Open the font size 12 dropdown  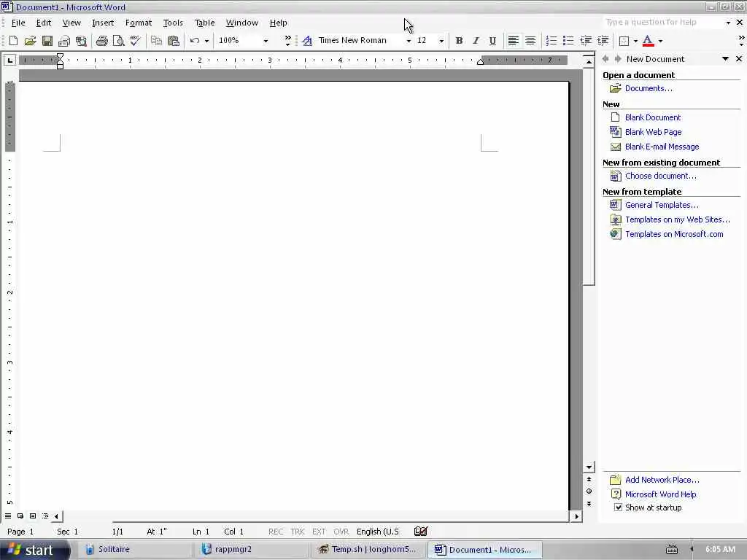441,41
